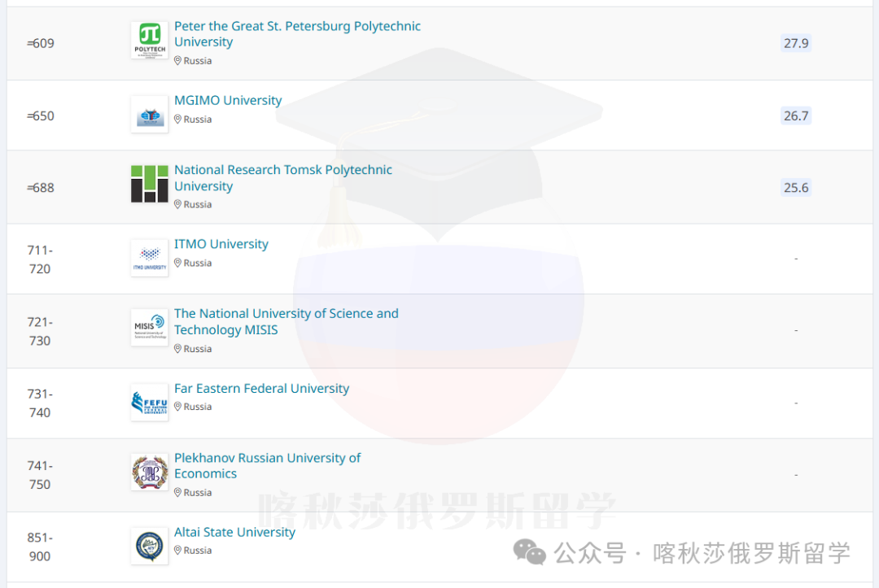Click the MISIS logo thumbnail
The image size is (879, 588).
pyautogui.click(x=150, y=328)
